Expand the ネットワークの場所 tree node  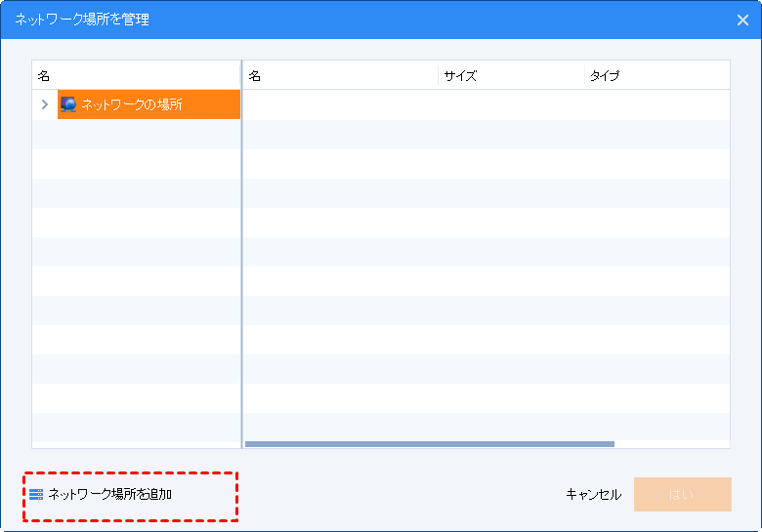[45, 104]
